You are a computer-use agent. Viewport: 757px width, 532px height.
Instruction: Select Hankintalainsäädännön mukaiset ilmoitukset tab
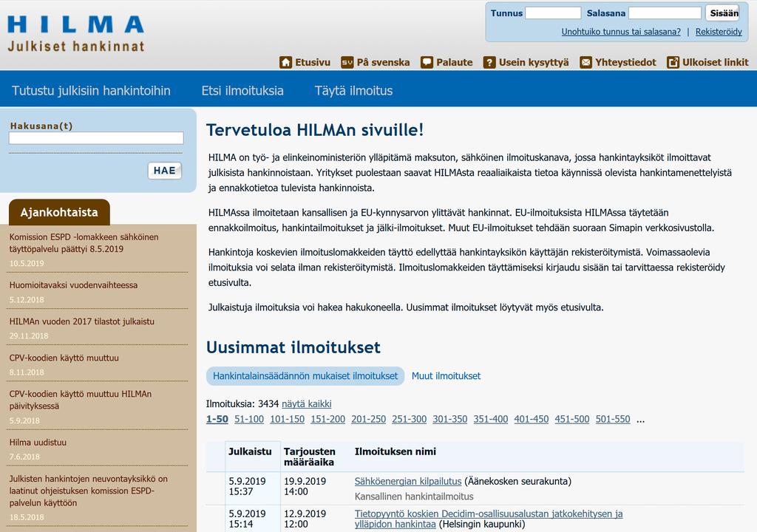click(x=305, y=376)
